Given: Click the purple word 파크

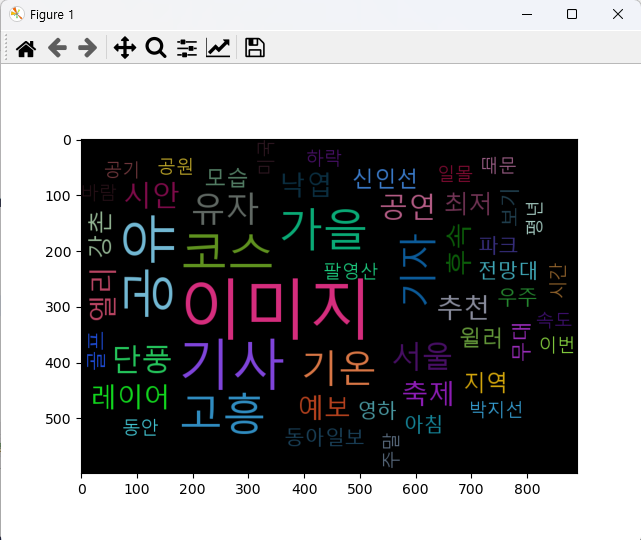Looking at the screenshot, I should pyautogui.click(x=498, y=245).
